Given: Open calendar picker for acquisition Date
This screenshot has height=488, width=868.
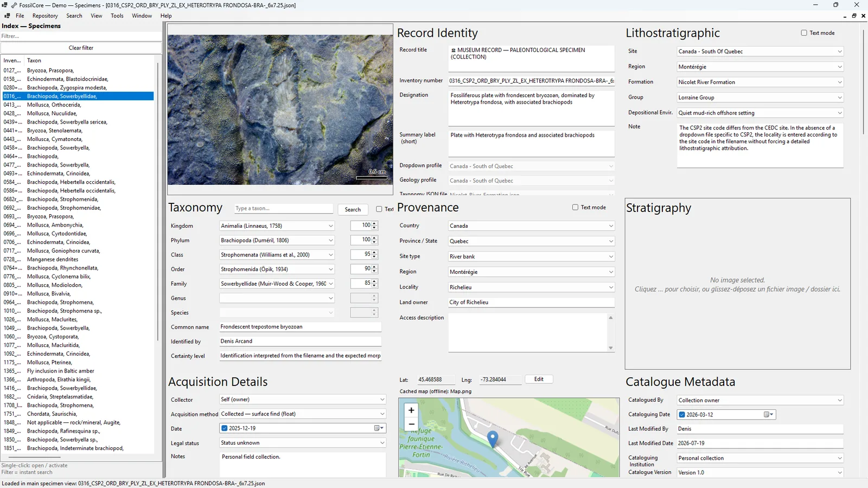Looking at the screenshot, I should 379,428.
